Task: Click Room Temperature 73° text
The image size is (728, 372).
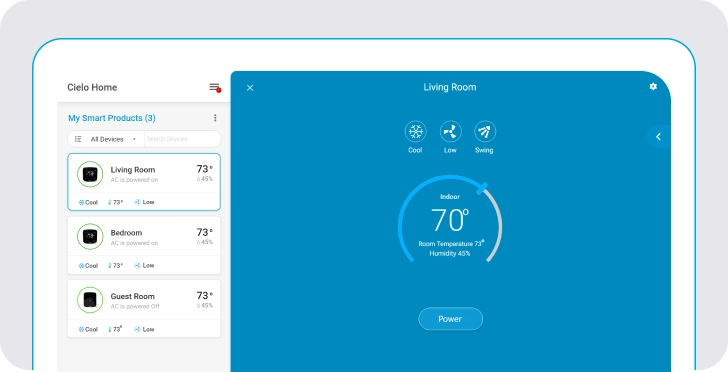Action: [x=451, y=243]
